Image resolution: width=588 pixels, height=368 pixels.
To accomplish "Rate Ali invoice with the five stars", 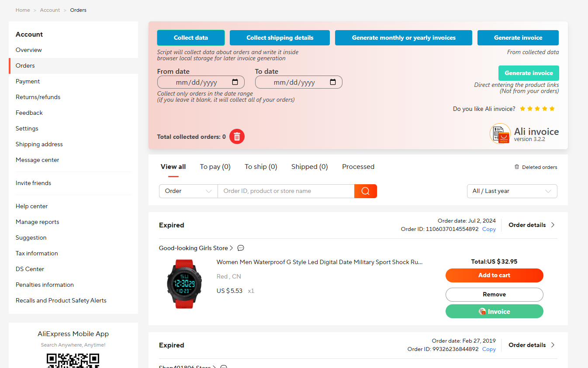I will point(537,109).
